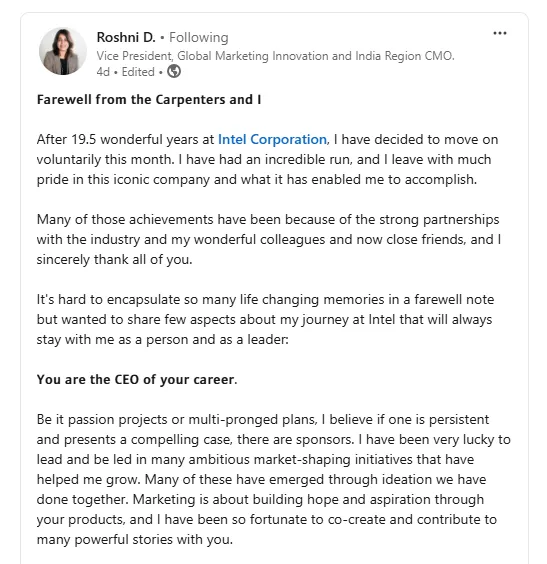Click the Edited label near the timestamp
The image size is (547, 564).
point(138,72)
